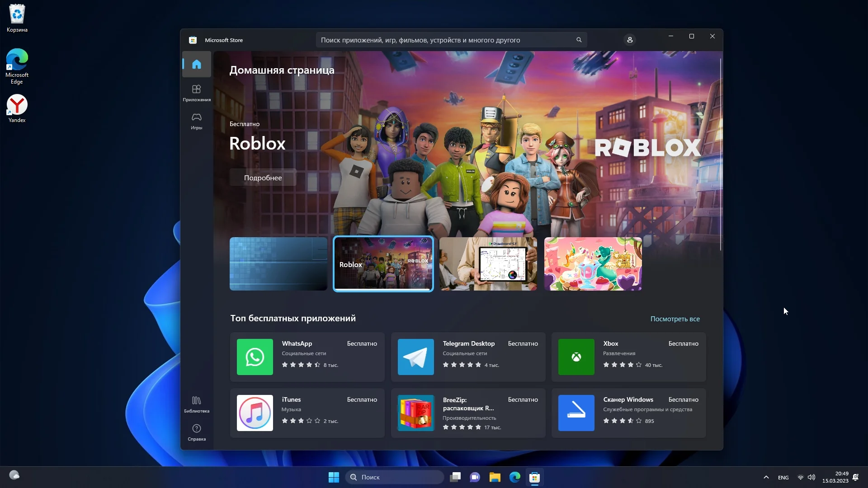Image resolution: width=868 pixels, height=488 pixels.
Task: Open the Приложения section in sidebar
Action: [196, 93]
